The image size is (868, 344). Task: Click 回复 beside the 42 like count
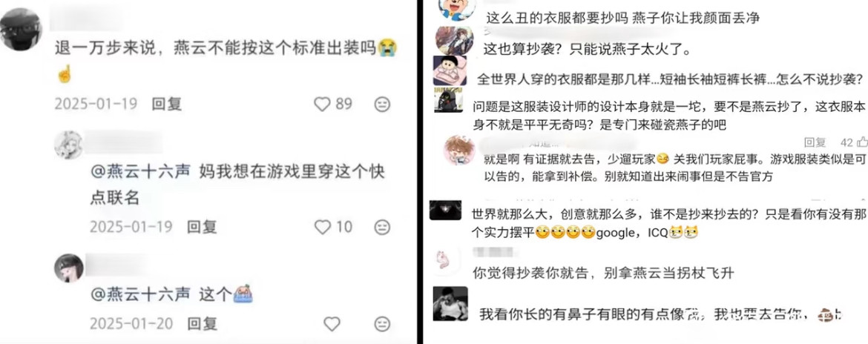tap(815, 142)
